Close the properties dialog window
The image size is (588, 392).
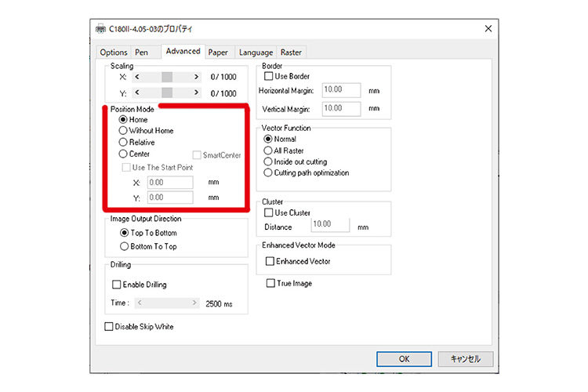[x=488, y=29]
